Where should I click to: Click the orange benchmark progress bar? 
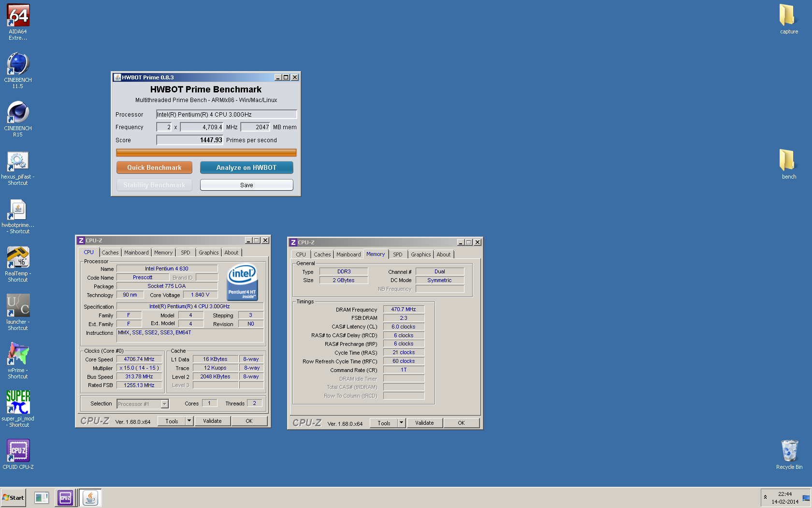click(206, 153)
